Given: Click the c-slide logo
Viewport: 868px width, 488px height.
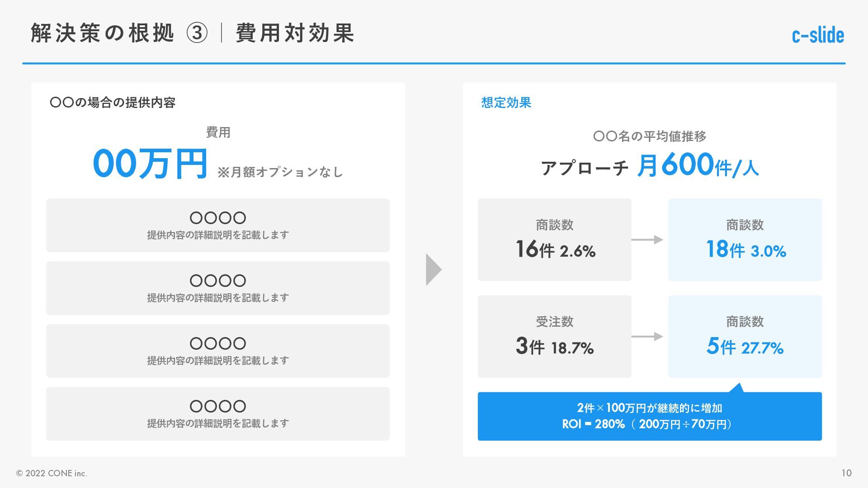Looking at the screenshot, I should (x=818, y=35).
